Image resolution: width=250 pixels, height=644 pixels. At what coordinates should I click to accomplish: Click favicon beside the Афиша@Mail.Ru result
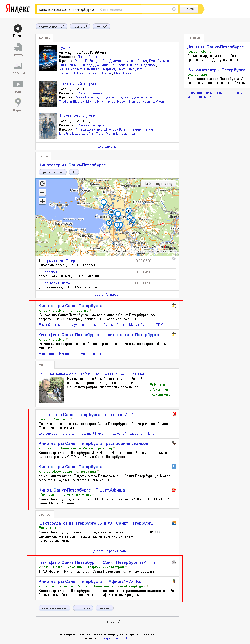click(174, 581)
